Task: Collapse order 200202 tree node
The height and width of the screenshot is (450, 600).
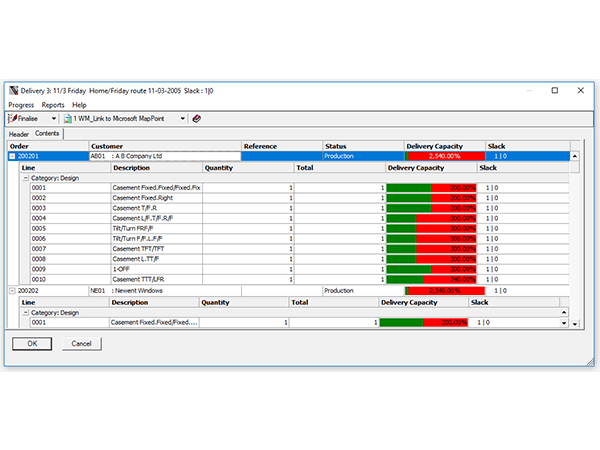Action: 12,291
